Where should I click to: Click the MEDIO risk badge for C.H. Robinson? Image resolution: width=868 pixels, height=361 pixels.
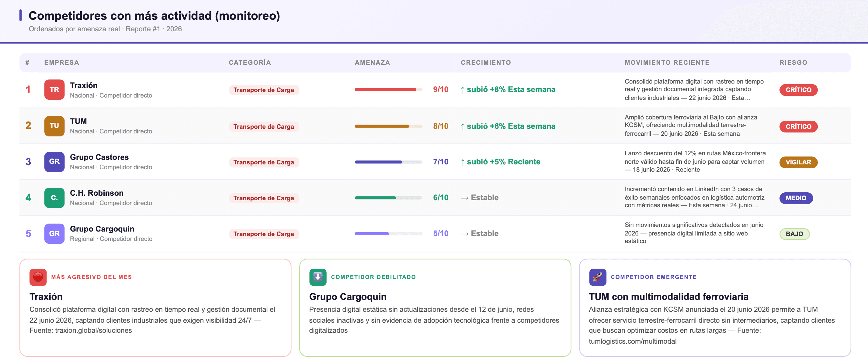click(x=796, y=198)
